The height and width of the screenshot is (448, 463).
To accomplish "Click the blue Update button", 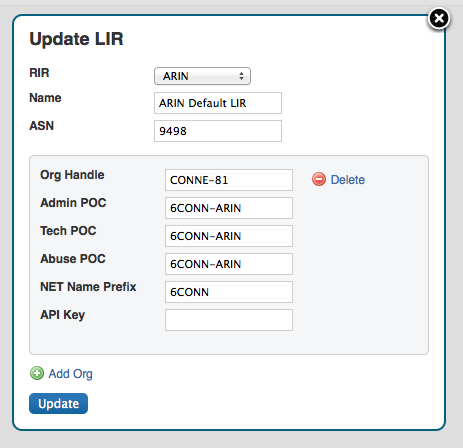I will [58, 403].
